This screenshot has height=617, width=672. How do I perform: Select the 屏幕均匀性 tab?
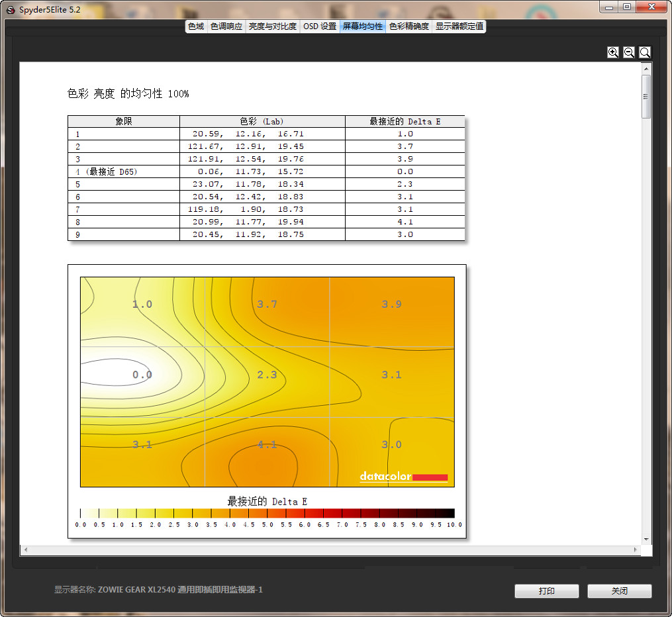pyautogui.click(x=363, y=26)
